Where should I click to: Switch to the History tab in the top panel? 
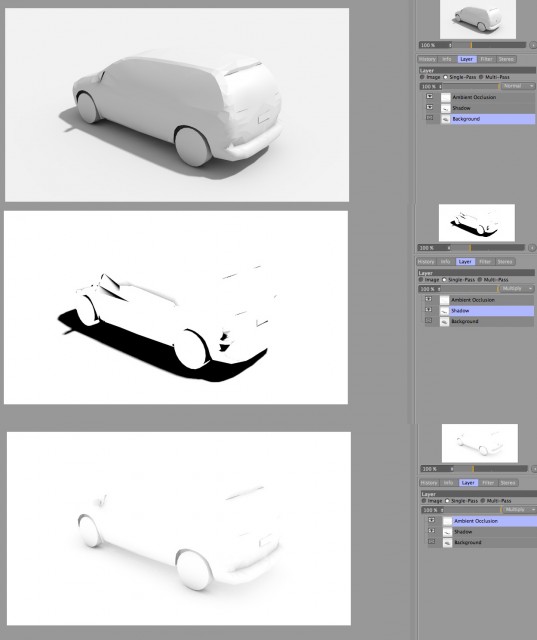(427, 59)
